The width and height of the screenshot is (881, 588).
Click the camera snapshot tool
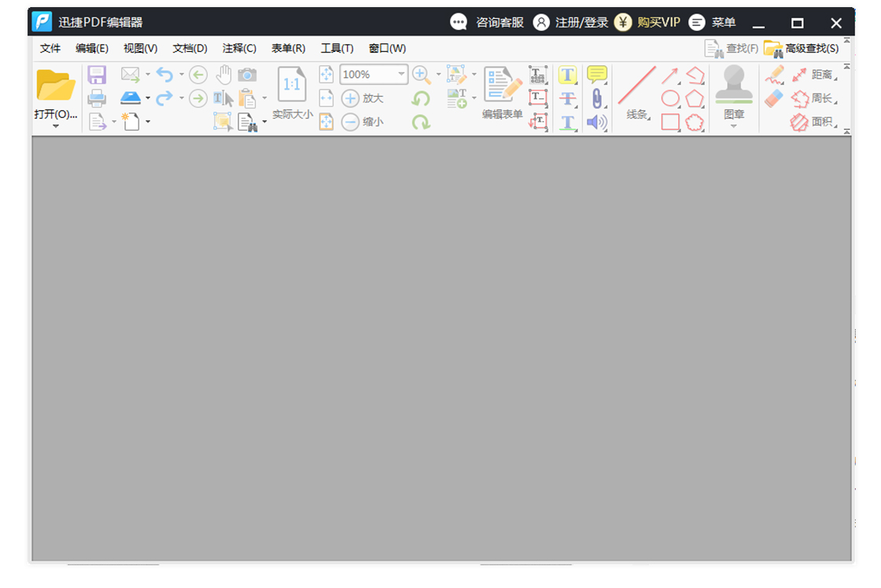click(247, 74)
